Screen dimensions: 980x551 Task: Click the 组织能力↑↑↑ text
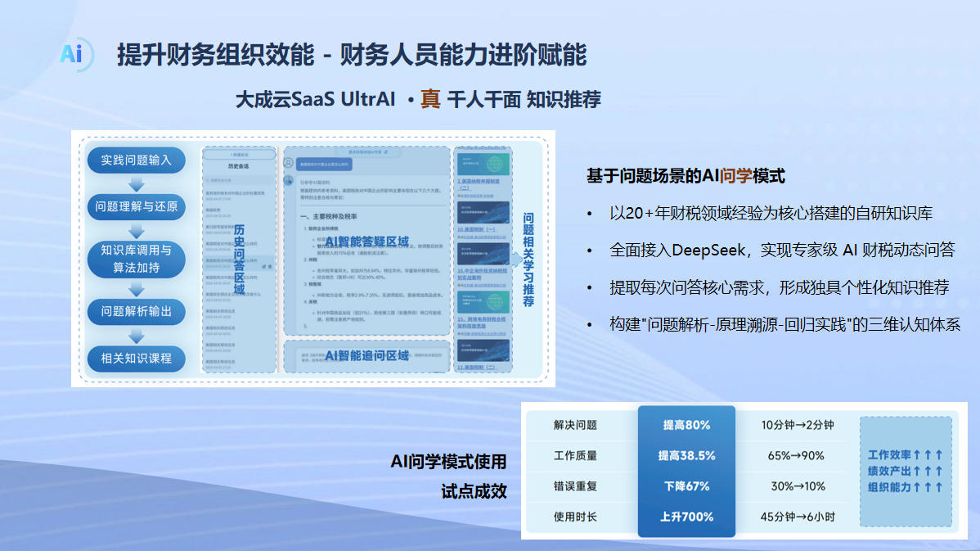(905, 487)
